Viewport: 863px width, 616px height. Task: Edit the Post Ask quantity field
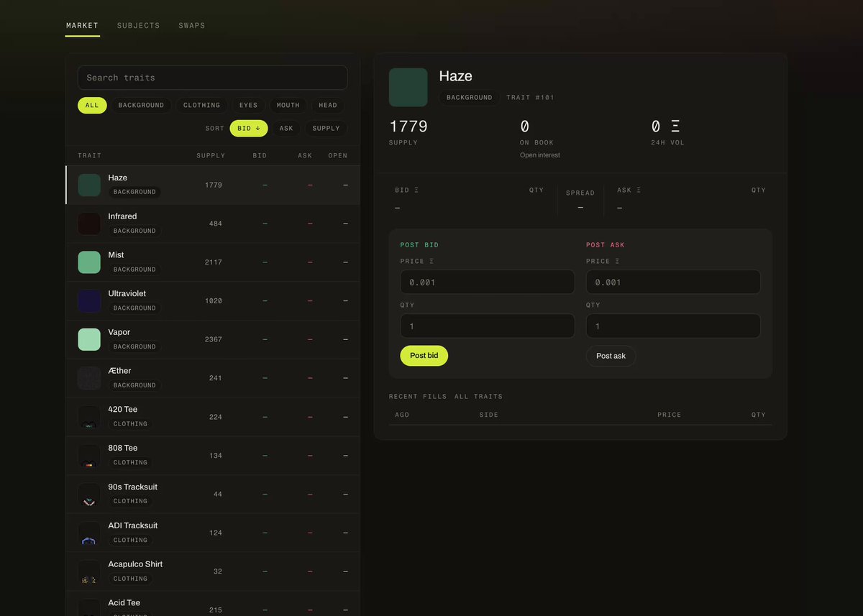(x=673, y=326)
